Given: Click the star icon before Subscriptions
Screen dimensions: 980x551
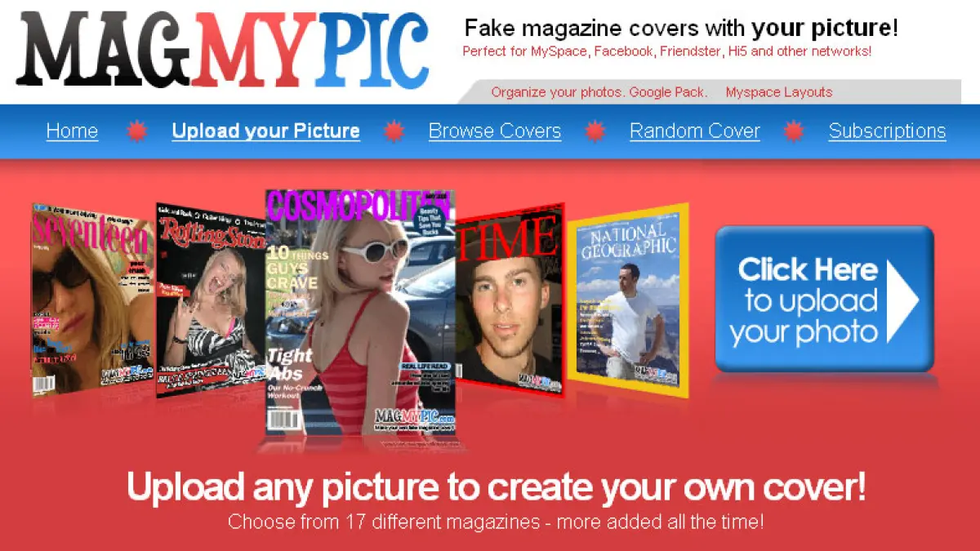Looking at the screenshot, I should tap(795, 131).
